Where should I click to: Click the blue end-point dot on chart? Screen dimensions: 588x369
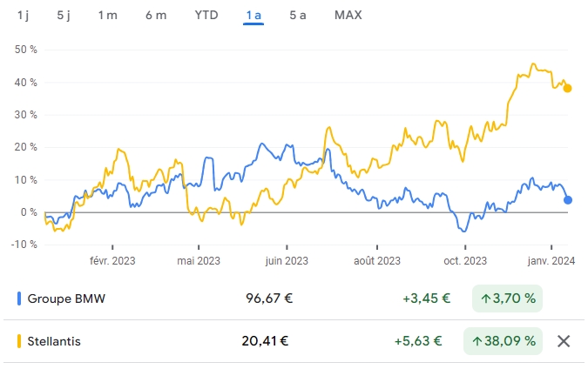coord(568,200)
